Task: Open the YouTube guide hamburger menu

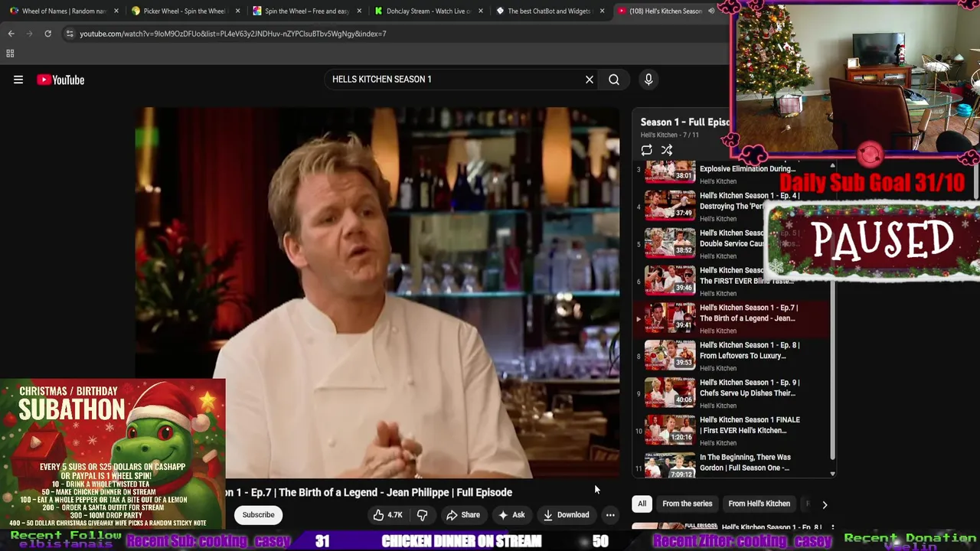Action: [18, 80]
